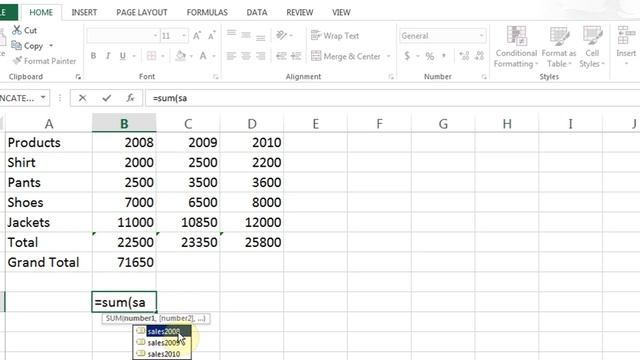This screenshot has height=360, width=640.
Task: Select column B header
Action: coord(124,123)
